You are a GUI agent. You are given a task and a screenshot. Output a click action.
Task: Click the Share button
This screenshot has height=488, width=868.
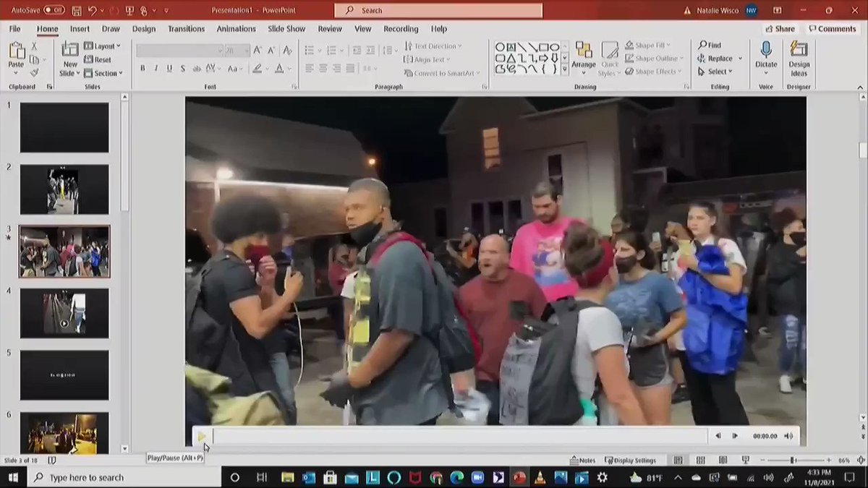coord(779,29)
